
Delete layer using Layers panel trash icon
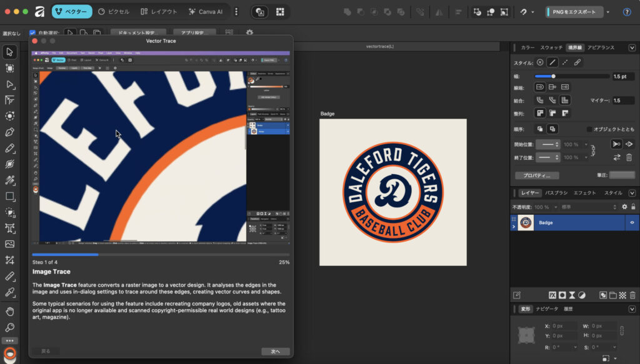(632, 295)
